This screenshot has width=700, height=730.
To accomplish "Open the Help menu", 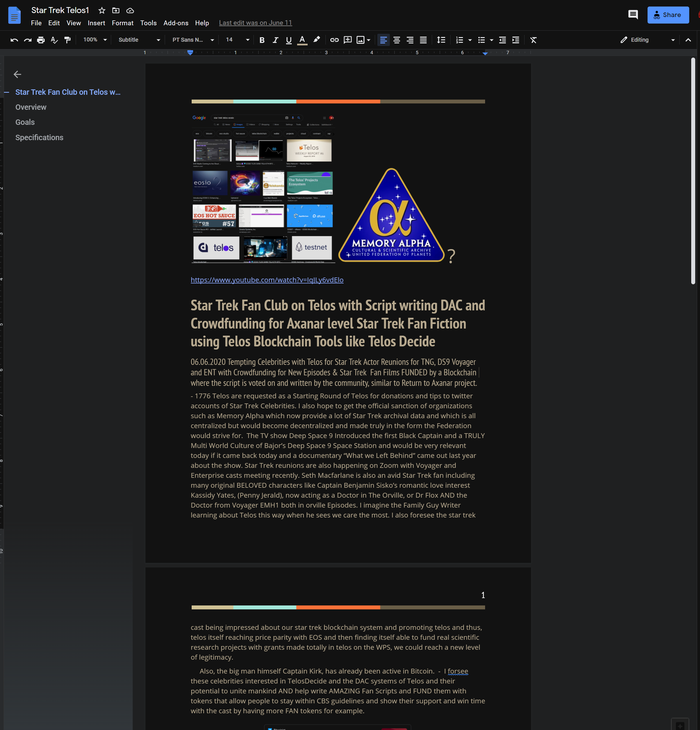I will pyautogui.click(x=202, y=23).
